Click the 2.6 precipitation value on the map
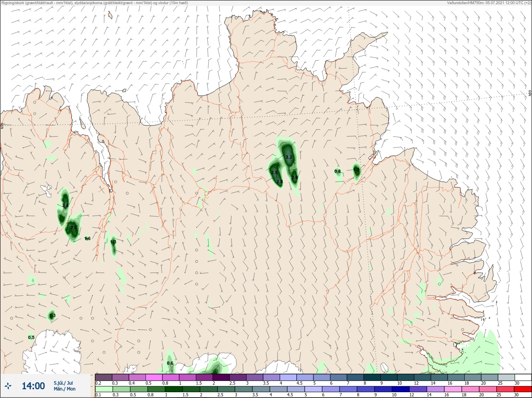The width and height of the screenshot is (532, 398). pyautogui.click(x=295, y=177)
